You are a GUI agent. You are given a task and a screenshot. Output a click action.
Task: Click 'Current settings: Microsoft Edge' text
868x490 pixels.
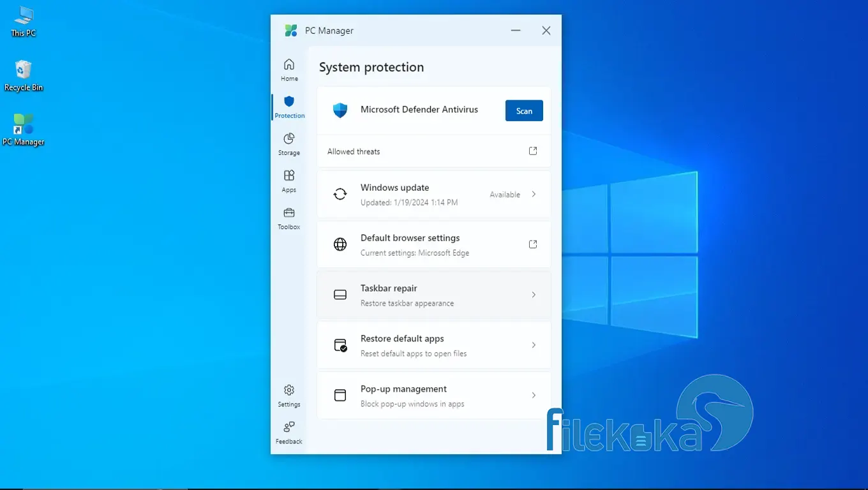[415, 253]
